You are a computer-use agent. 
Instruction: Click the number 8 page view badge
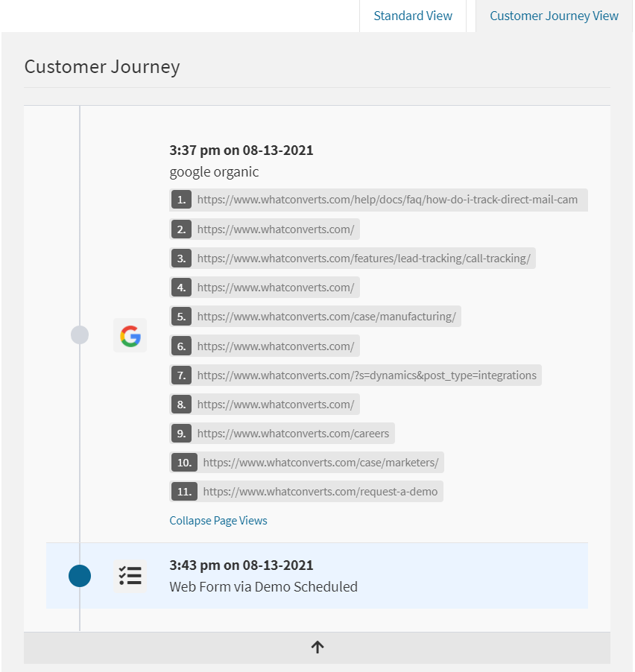pos(181,405)
